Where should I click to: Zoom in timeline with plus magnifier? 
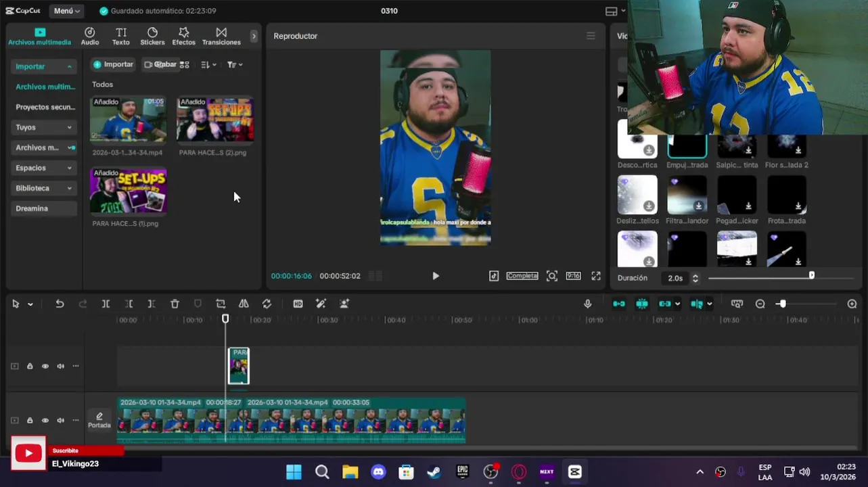pyautogui.click(x=852, y=304)
